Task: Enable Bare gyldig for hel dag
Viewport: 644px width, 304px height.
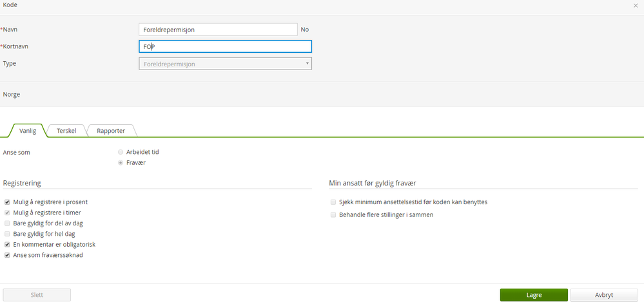Action: [7, 234]
